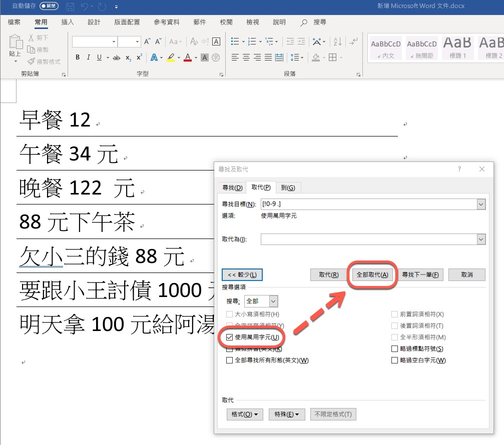Apply Italic formatting to text
The image size is (504, 445).
tap(88, 57)
